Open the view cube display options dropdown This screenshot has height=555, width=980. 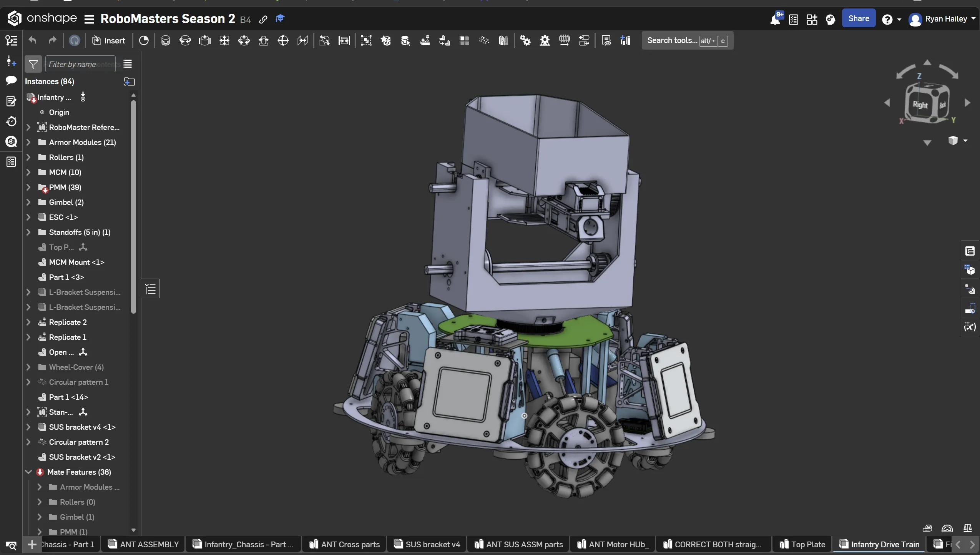point(957,140)
